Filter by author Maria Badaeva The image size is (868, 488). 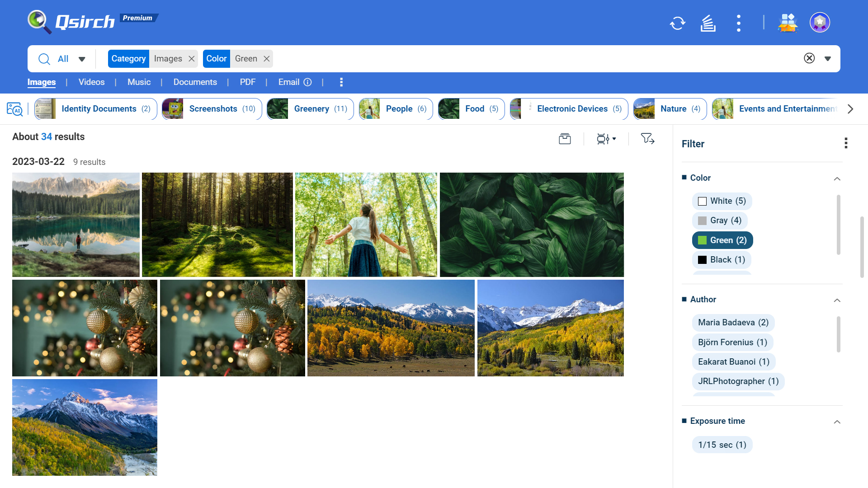point(733,323)
